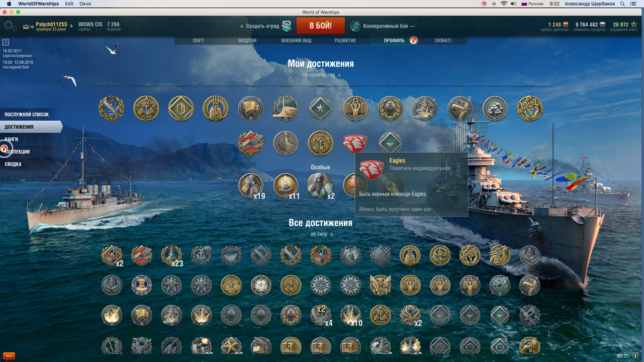Click the division emblem next to Создать отряд

pyautogui.click(x=286, y=26)
